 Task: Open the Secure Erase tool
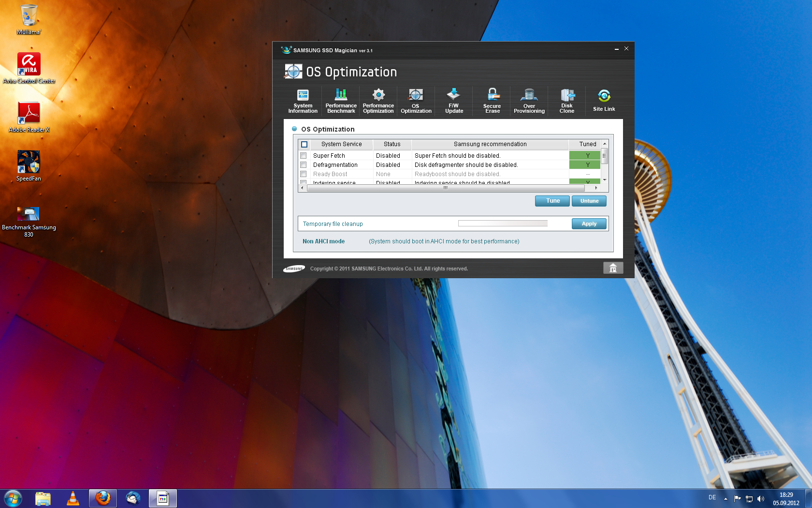point(492,101)
